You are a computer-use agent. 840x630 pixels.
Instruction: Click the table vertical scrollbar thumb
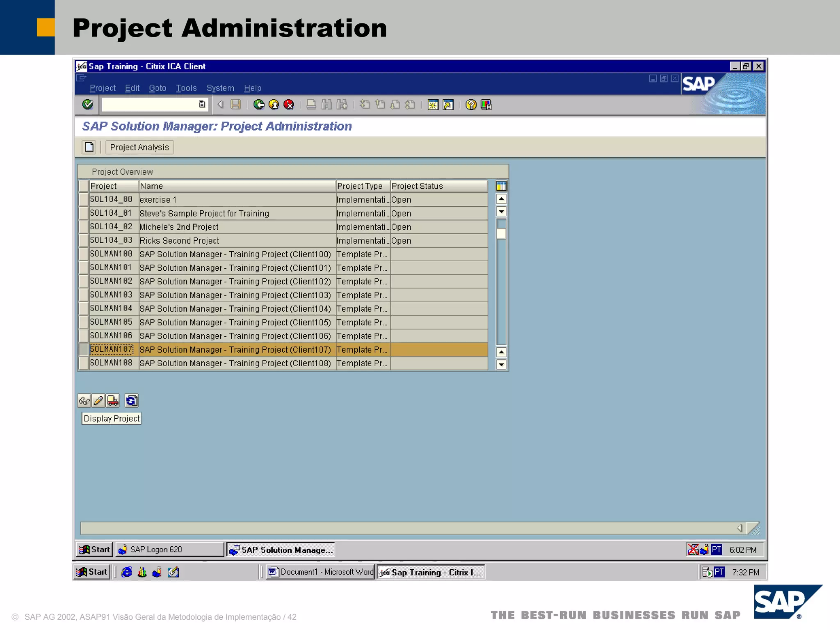(x=501, y=234)
